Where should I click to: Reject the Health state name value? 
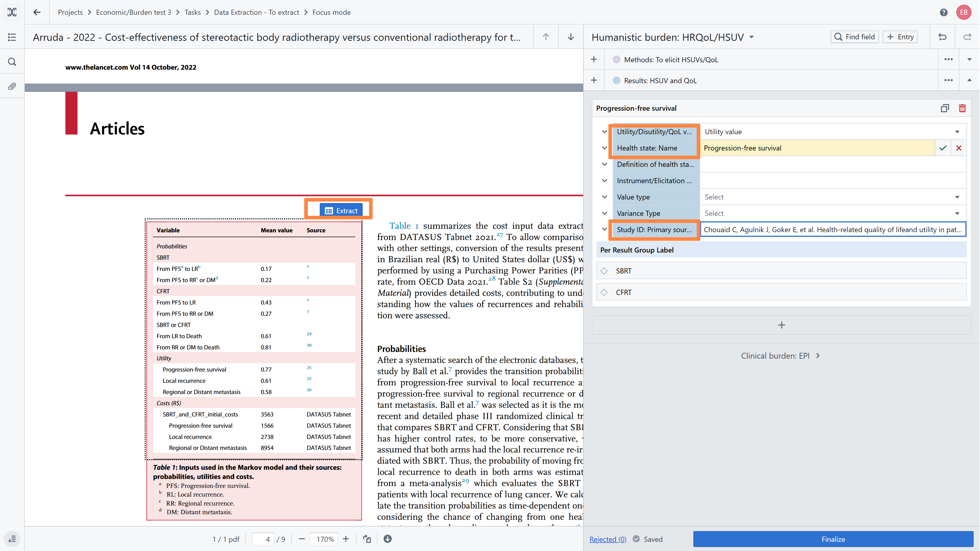(959, 148)
